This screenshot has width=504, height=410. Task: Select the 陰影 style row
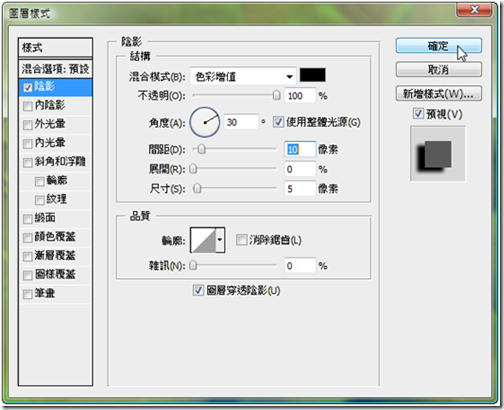coord(55,87)
